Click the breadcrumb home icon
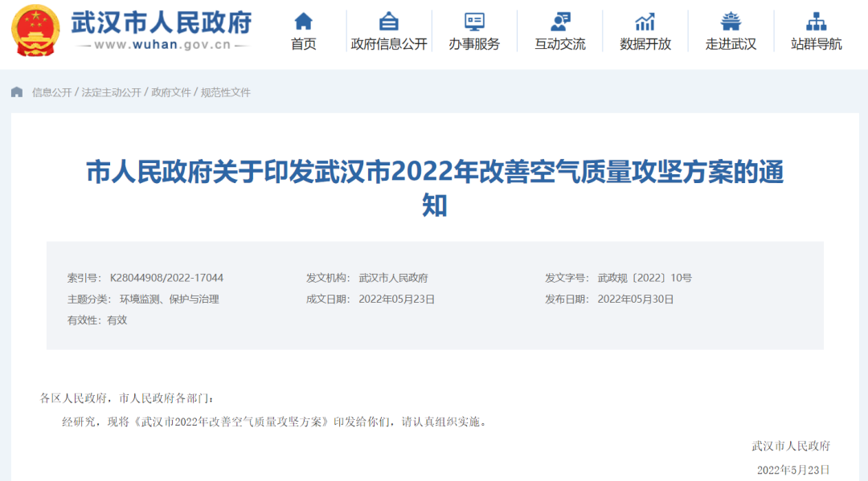 (x=17, y=92)
